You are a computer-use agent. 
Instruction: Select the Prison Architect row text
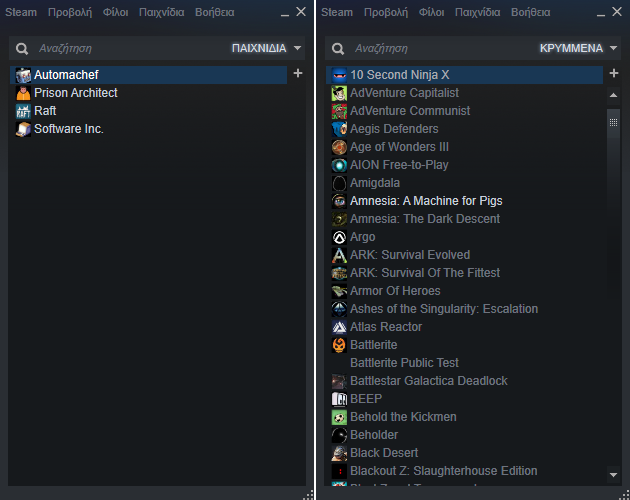[x=76, y=93]
